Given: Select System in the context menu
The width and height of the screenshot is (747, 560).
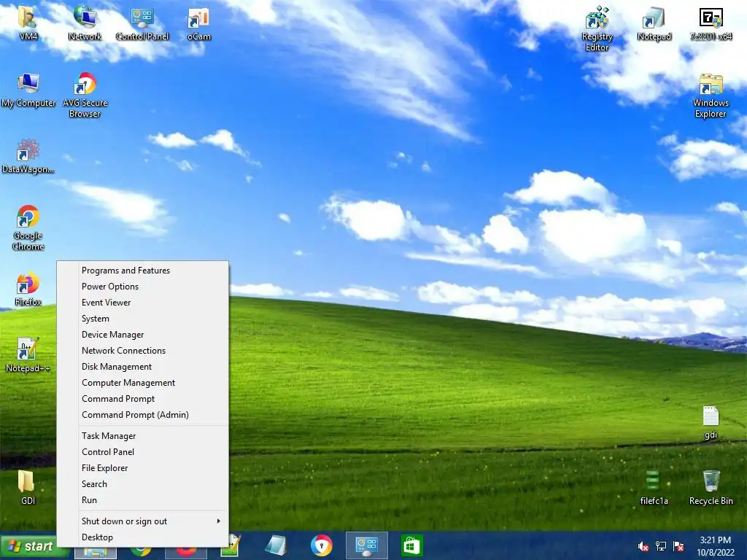Looking at the screenshot, I should (x=142, y=319).
